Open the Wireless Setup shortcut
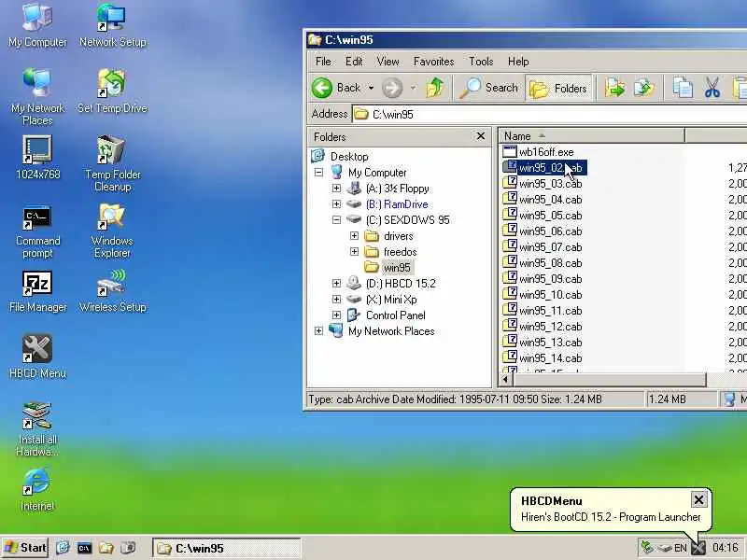Image resolution: width=747 pixels, height=560 pixels. 112,291
